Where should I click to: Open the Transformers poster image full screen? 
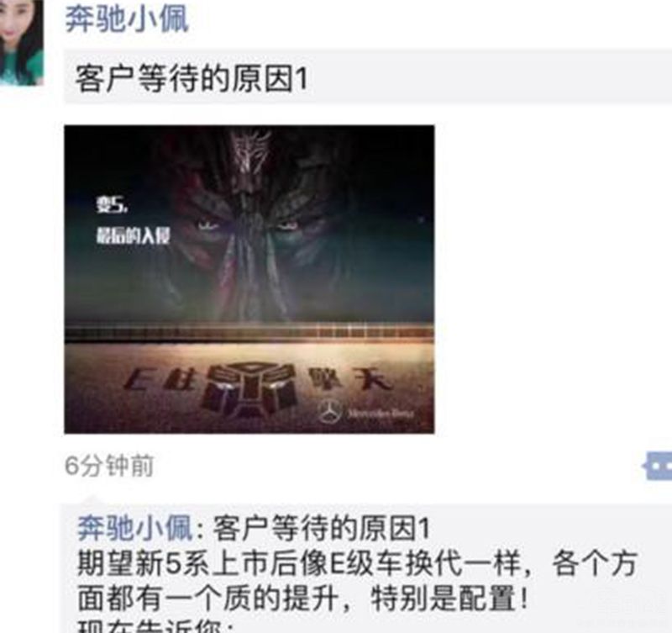coord(249,279)
